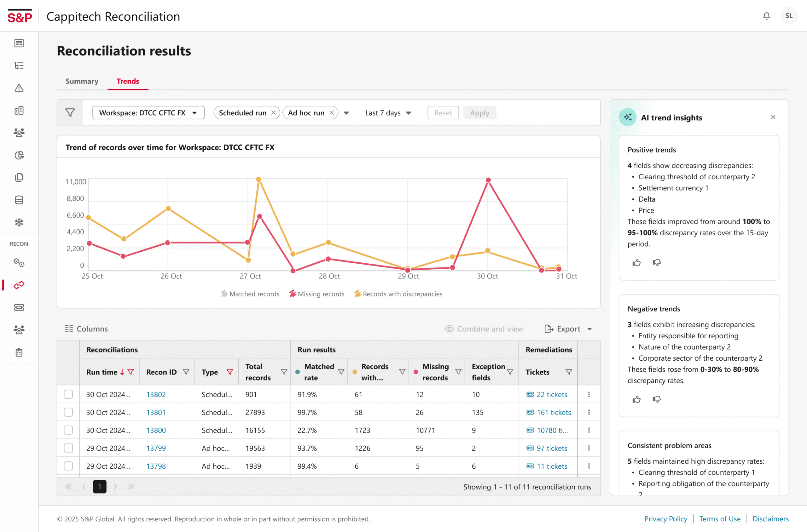Click the filter funnel icon in the filter bar
The height and width of the screenshot is (532, 807).
[x=70, y=113]
